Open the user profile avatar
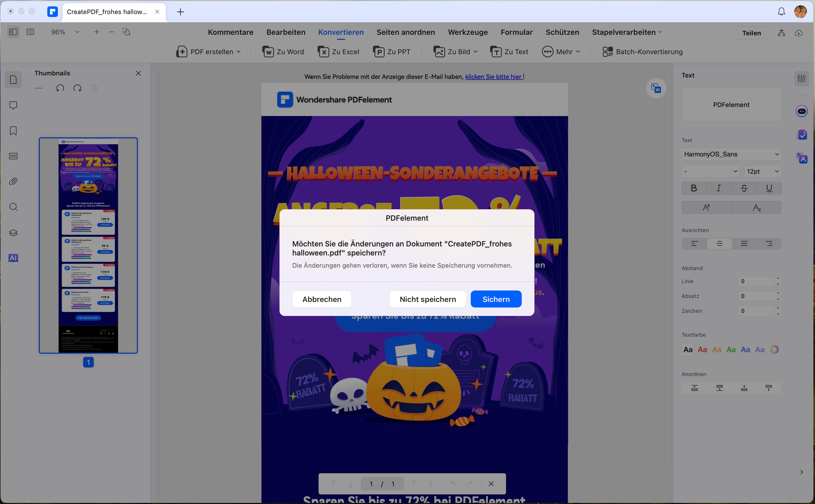Image resolution: width=815 pixels, height=504 pixels. (801, 12)
